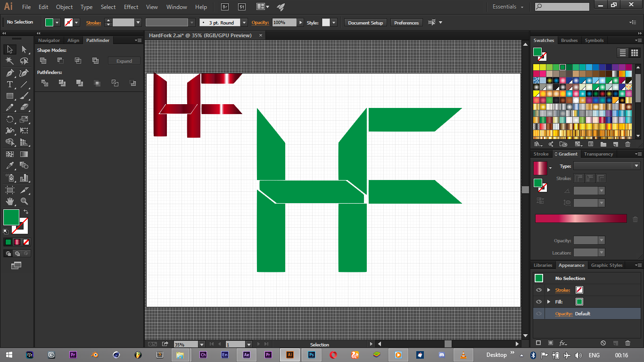644x362 pixels.
Task: Set paint mode to Gradient button
Action: pos(17,242)
